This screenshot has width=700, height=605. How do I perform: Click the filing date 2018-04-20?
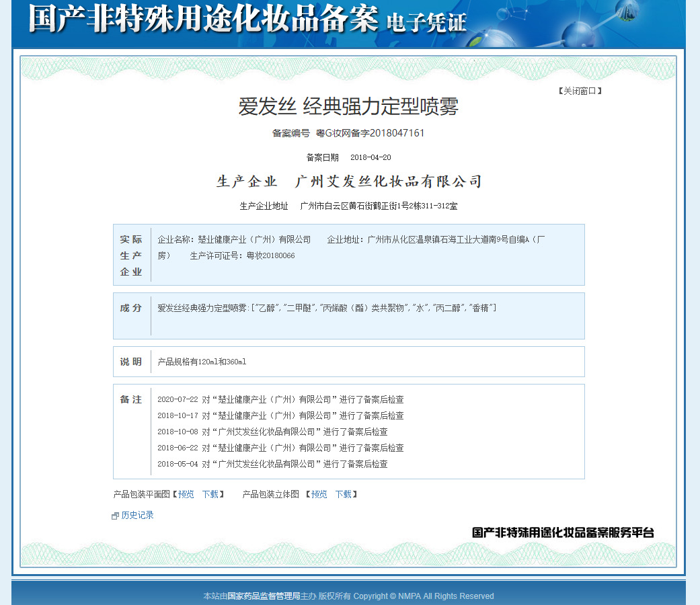[x=371, y=157]
